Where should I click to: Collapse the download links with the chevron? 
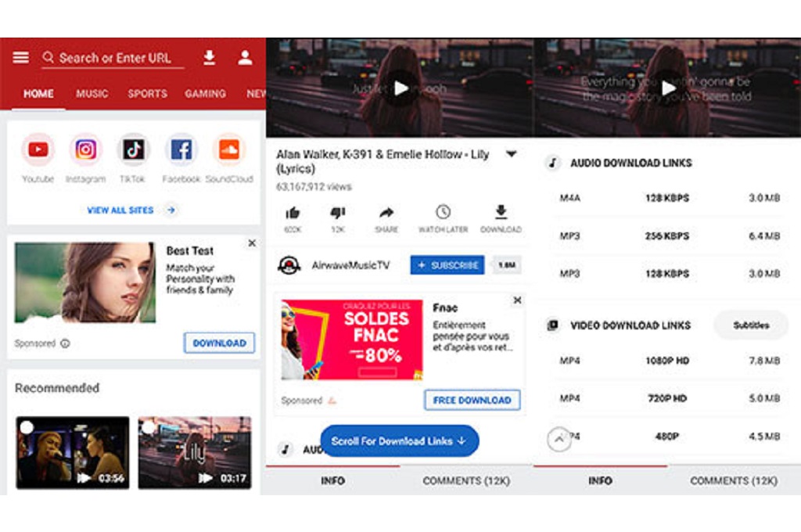pos(558,438)
